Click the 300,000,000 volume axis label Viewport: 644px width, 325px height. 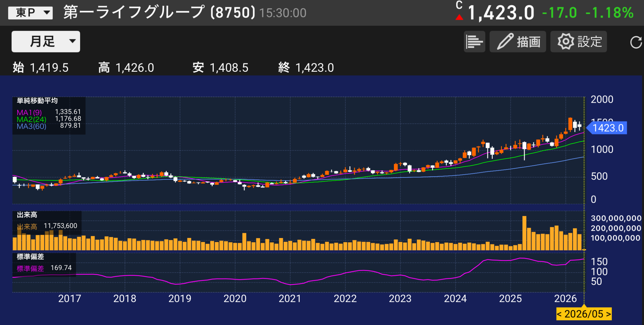(616, 218)
